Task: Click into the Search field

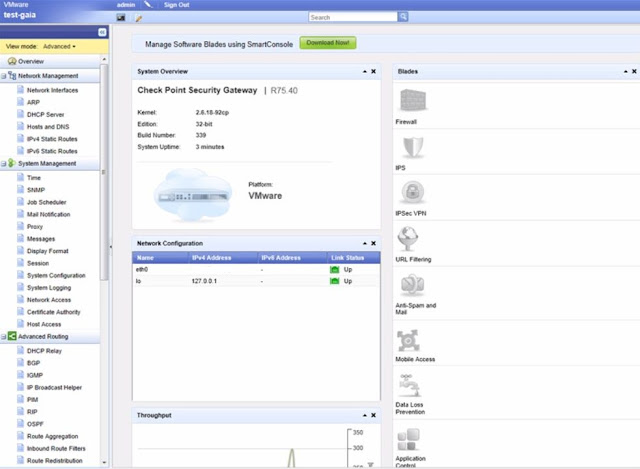Action: point(353,17)
